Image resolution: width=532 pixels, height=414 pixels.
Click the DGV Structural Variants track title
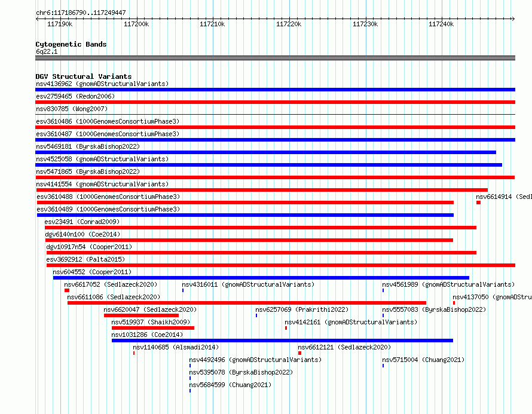pyautogui.click(x=84, y=76)
